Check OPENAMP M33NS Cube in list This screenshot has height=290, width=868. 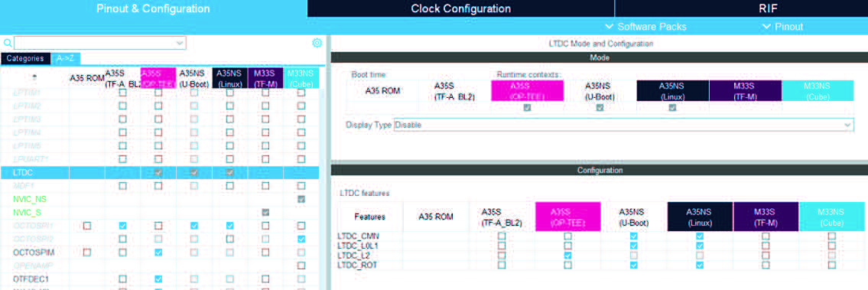point(301,266)
